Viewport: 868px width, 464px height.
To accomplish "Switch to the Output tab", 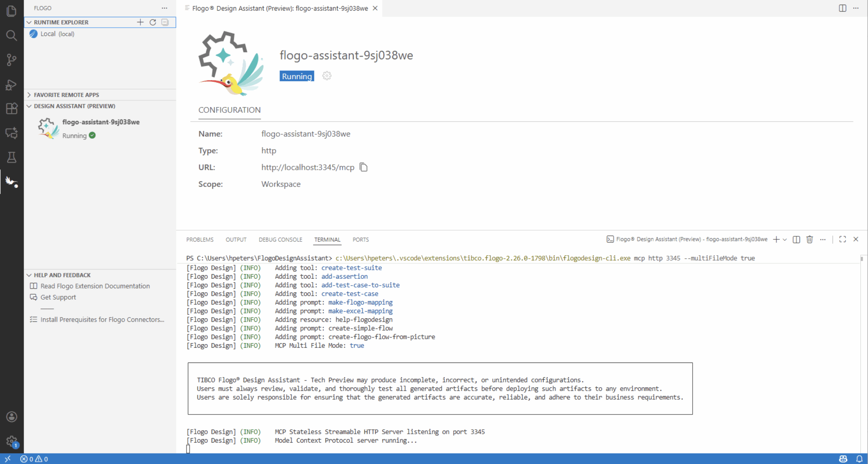I will (x=236, y=239).
